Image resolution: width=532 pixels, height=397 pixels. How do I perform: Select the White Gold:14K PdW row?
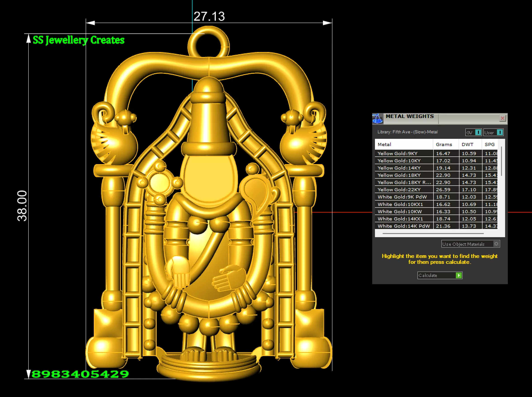[436, 226]
